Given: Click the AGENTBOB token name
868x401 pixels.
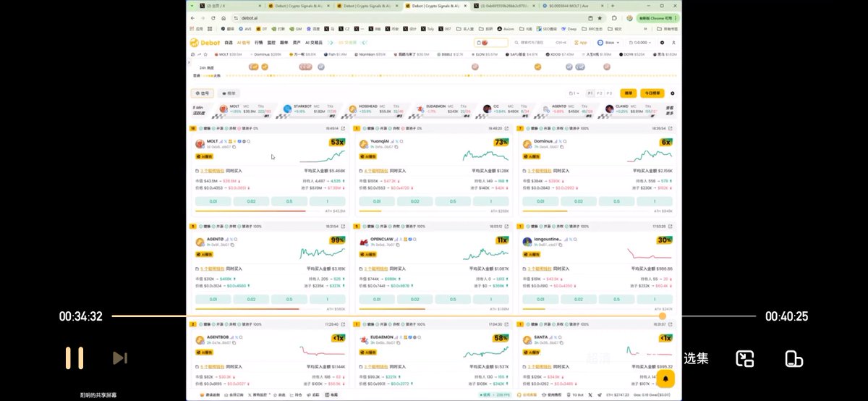Looking at the screenshot, I should point(218,337).
